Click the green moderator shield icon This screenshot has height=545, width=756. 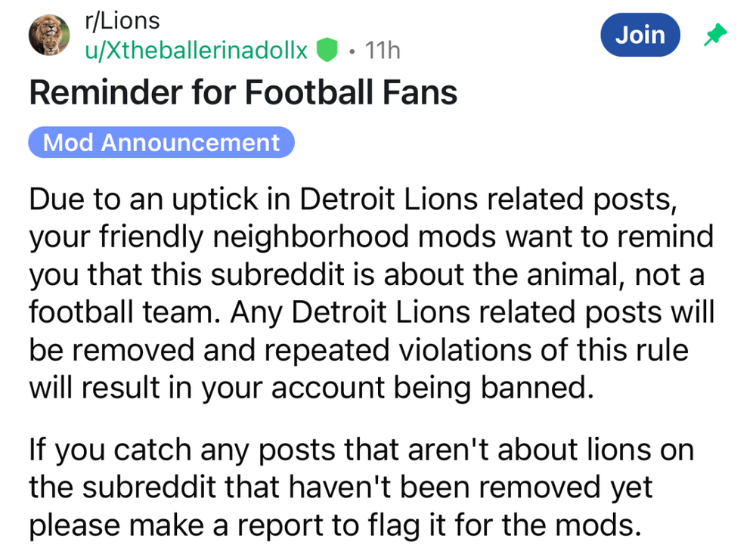click(326, 50)
